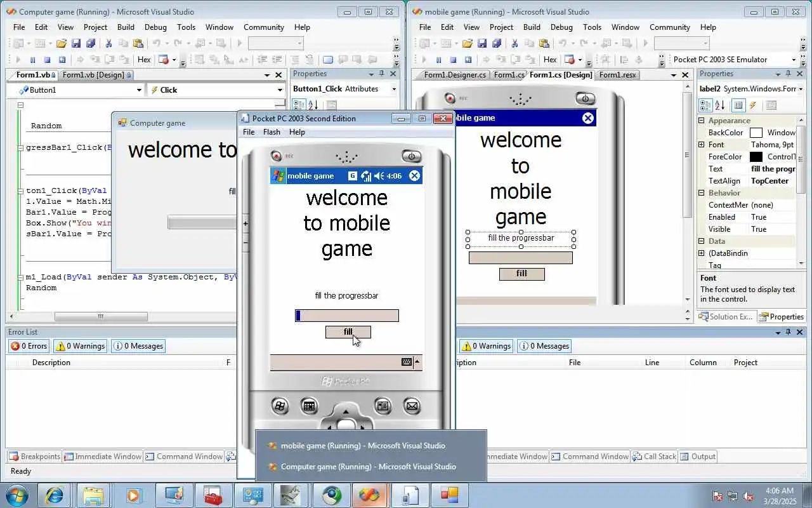Switch to Form1.cs code tab
This screenshot has width=812, height=508.
tap(509, 75)
